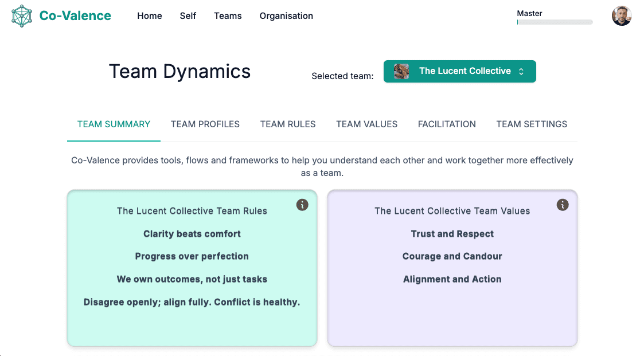Image resolution: width=644 pixels, height=356 pixels.
Task: Click the Co-Valence brand name link
Action: tap(75, 16)
